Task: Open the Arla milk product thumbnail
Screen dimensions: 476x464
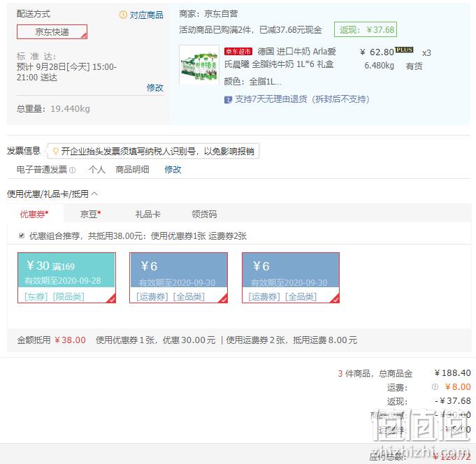Action: (199, 64)
